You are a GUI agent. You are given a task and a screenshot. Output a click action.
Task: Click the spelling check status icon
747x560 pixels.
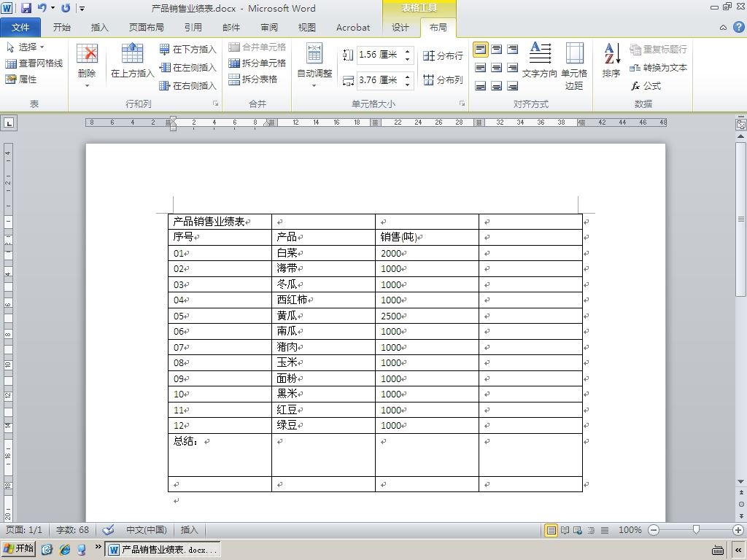click(108, 530)
